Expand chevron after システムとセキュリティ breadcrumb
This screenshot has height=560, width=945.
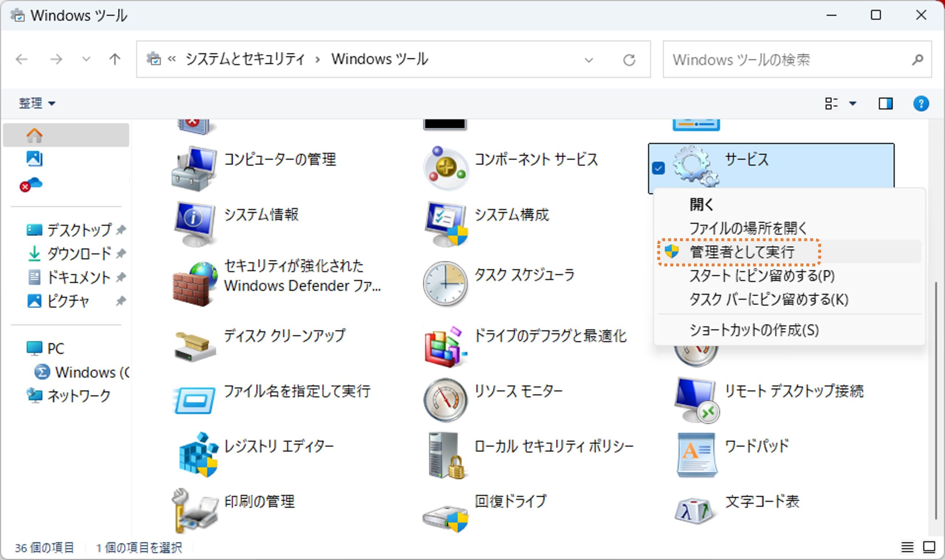[318, 59]
